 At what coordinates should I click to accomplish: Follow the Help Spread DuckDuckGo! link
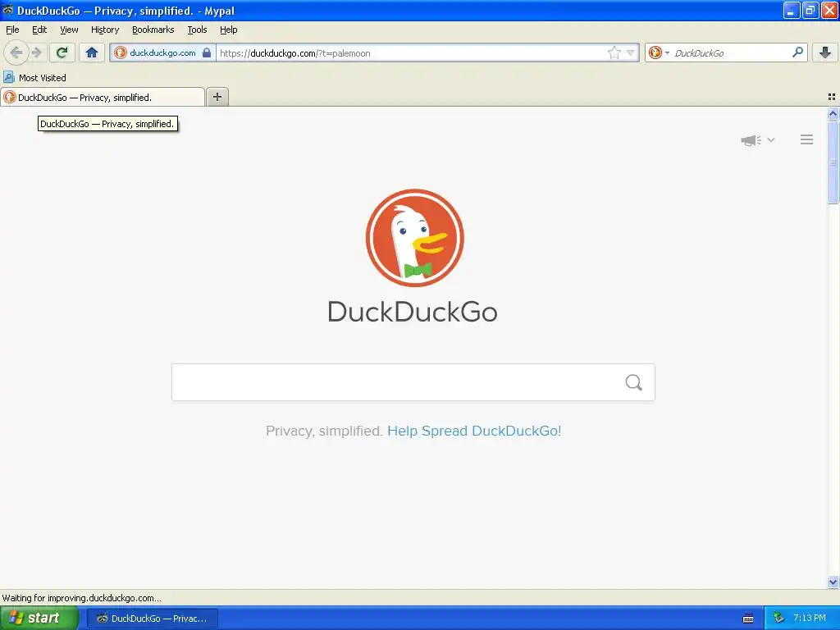coord(474,431)
